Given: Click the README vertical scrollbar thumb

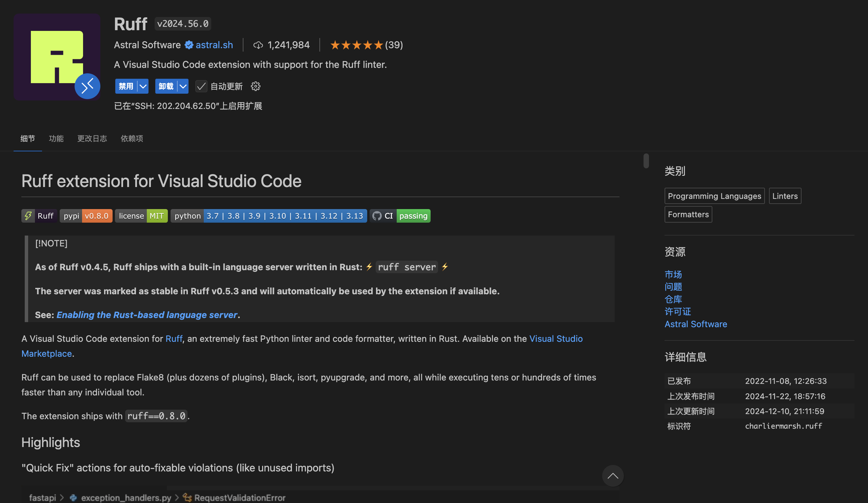Looking at the screenshot, I should (646, 161).
